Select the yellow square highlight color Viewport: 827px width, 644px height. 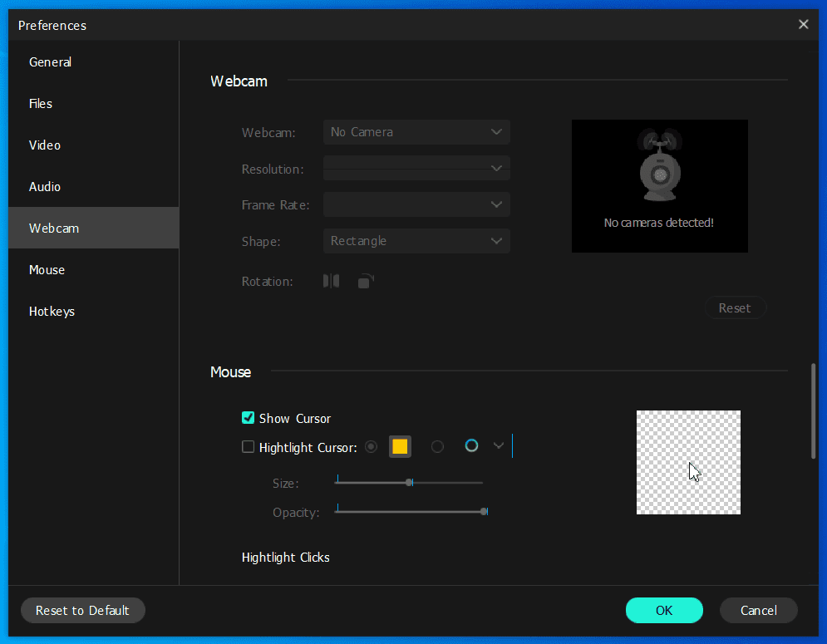click(x=400, y=447)
